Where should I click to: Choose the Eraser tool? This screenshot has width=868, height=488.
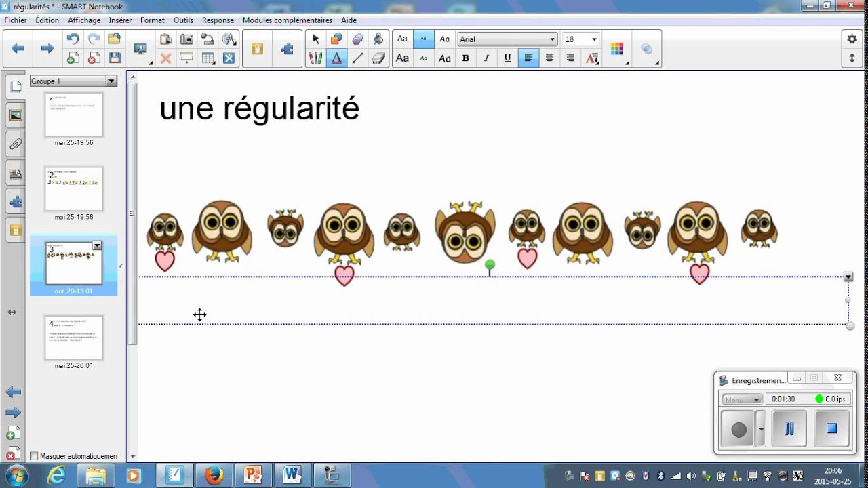point(378,58)
